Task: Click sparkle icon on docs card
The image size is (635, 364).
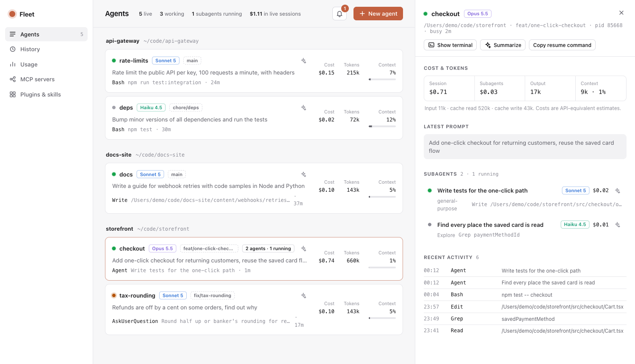Action: pos(304,174)
